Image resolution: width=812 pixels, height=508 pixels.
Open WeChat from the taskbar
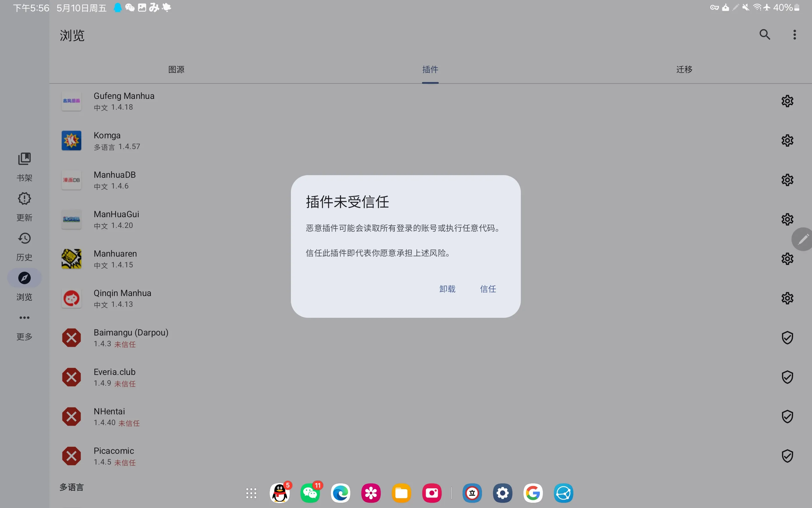[310, 493]
